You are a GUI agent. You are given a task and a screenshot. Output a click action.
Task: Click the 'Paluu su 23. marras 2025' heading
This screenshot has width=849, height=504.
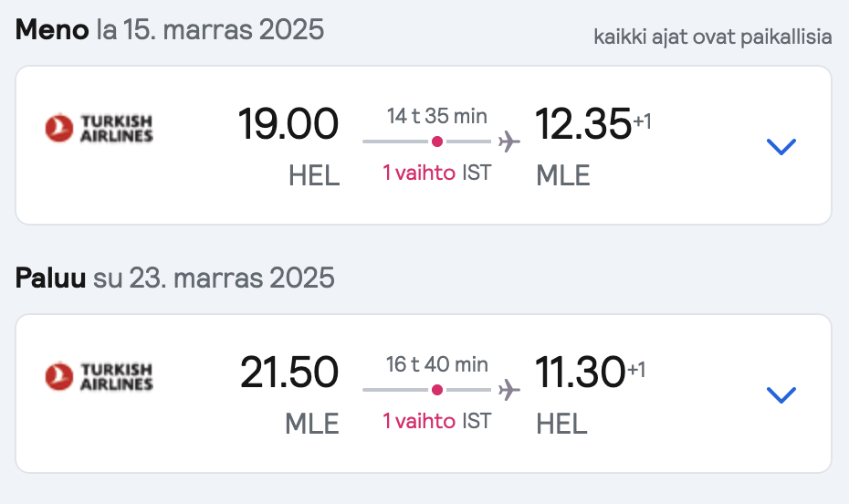[175, 278]
